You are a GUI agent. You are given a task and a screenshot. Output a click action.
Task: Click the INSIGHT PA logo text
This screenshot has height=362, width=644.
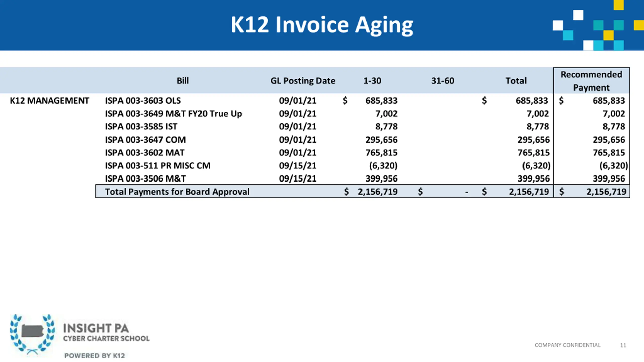96,328
